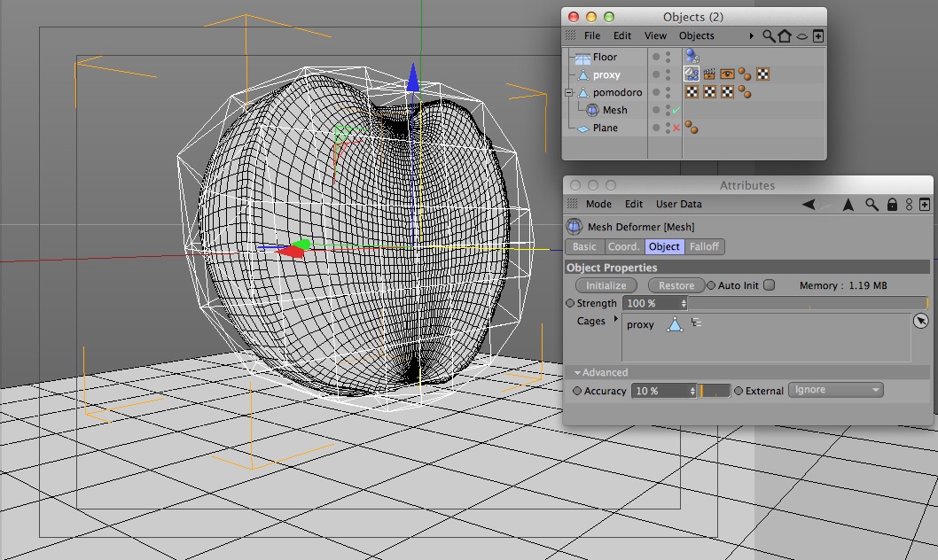938x560 pixels.
Task: Select second checkerboard texture tag on pomodoro row
Action: (709, 92)
